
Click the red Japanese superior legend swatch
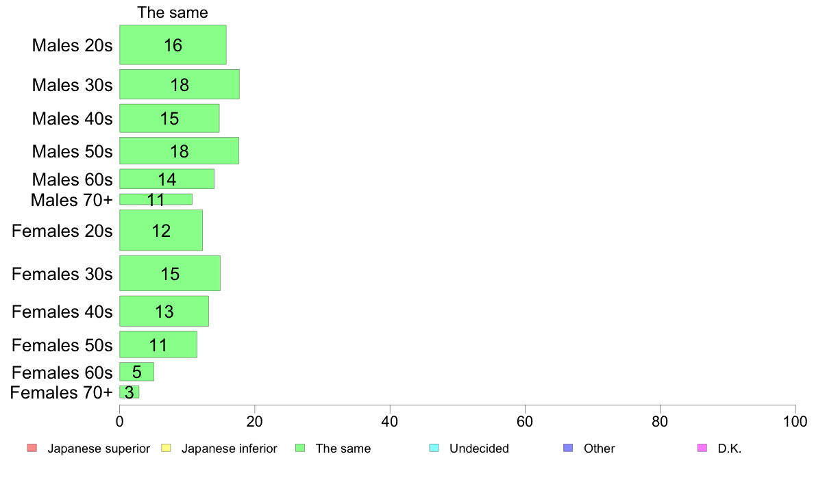pyautogui.click(x=32, y=448)
